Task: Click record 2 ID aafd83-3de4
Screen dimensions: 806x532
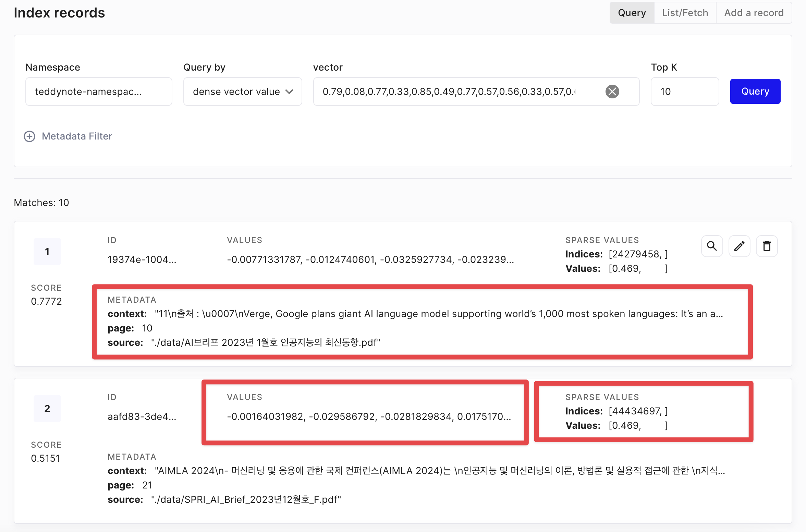Action: click(x=142, y=416)
